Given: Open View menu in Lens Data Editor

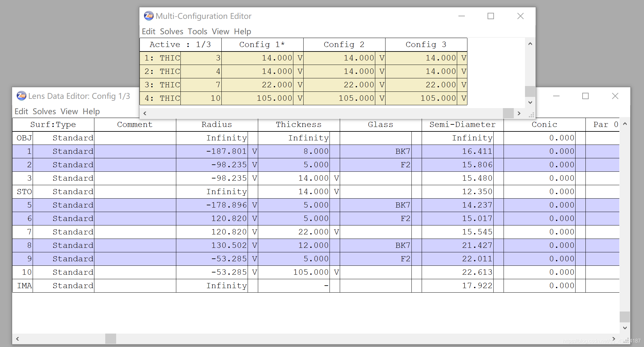Looking at the screenshot, I should pos(69,111).
